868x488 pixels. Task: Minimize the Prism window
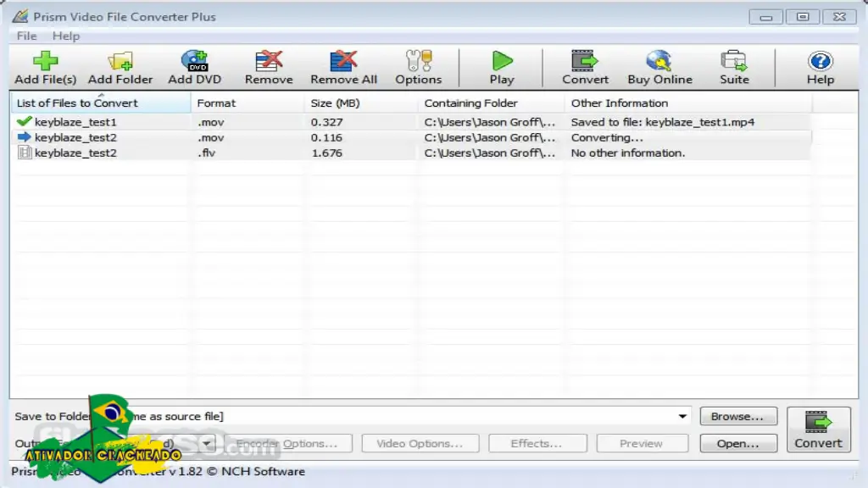(765, 17)
